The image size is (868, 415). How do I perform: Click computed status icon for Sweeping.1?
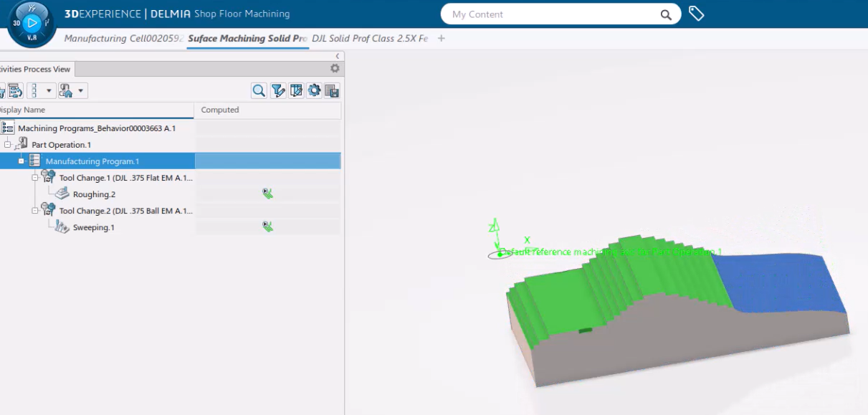tap(268, 226)
